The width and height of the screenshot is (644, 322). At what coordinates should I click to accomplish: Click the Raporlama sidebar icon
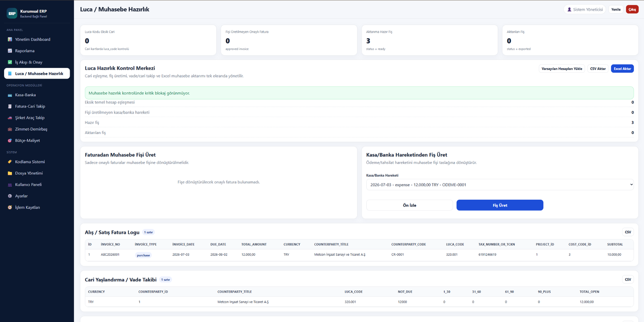(x=10, y=51)
